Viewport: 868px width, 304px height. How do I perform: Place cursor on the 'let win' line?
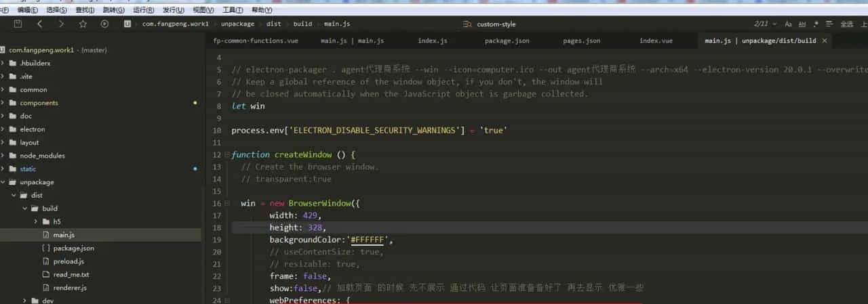coord(248,106)
